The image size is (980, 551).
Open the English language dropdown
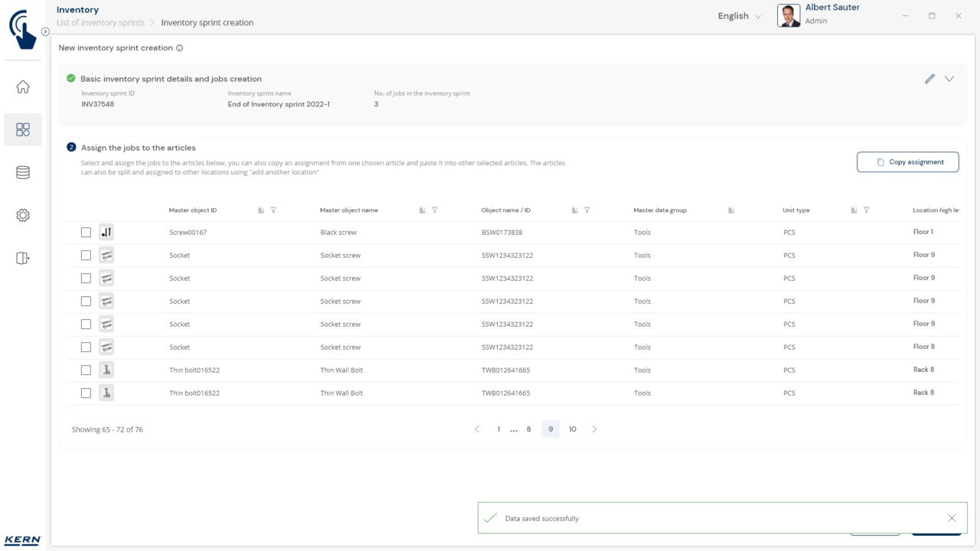739,16
